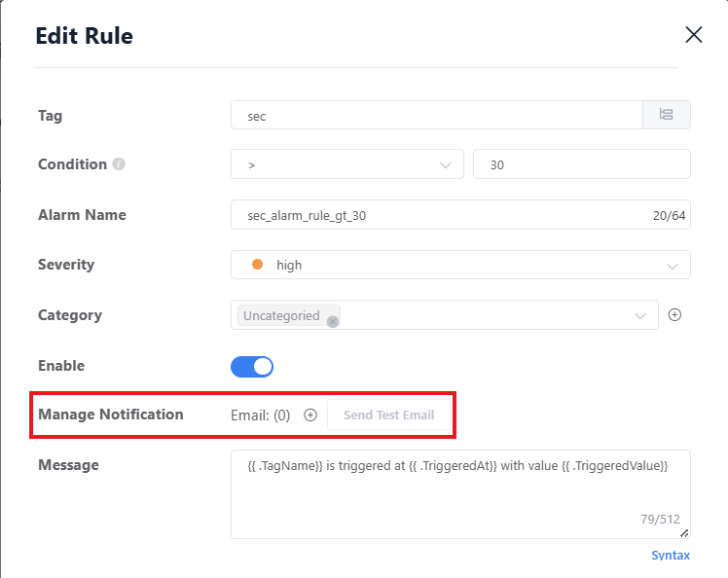Image resolution: width=728 pixels, height=578 pixels.
Task: Grab the Message box resize handle
Action: coord(684,532)
